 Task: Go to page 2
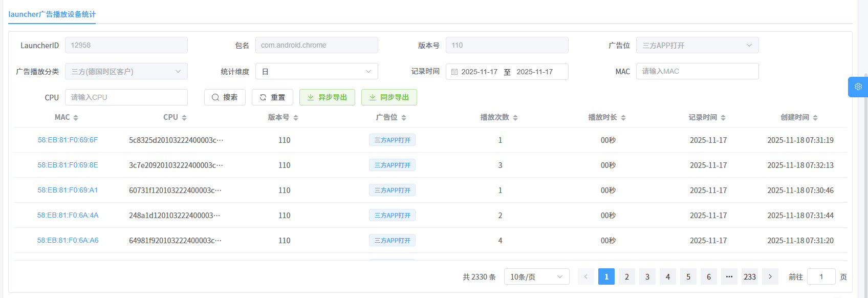[627, 276]
